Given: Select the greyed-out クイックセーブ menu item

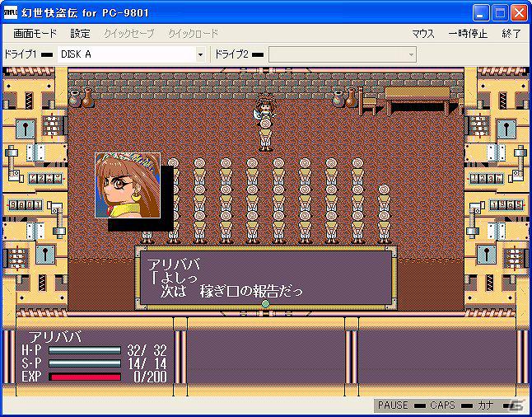Looking at the screenshot, I should pos(129,34).
